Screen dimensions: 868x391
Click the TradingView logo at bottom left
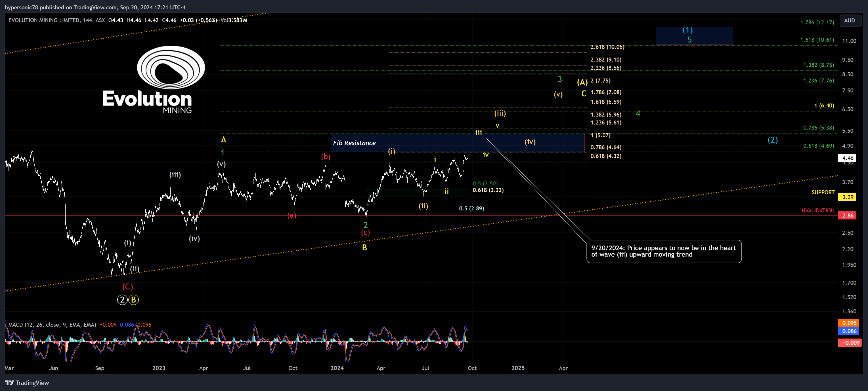tap(27, 382)
